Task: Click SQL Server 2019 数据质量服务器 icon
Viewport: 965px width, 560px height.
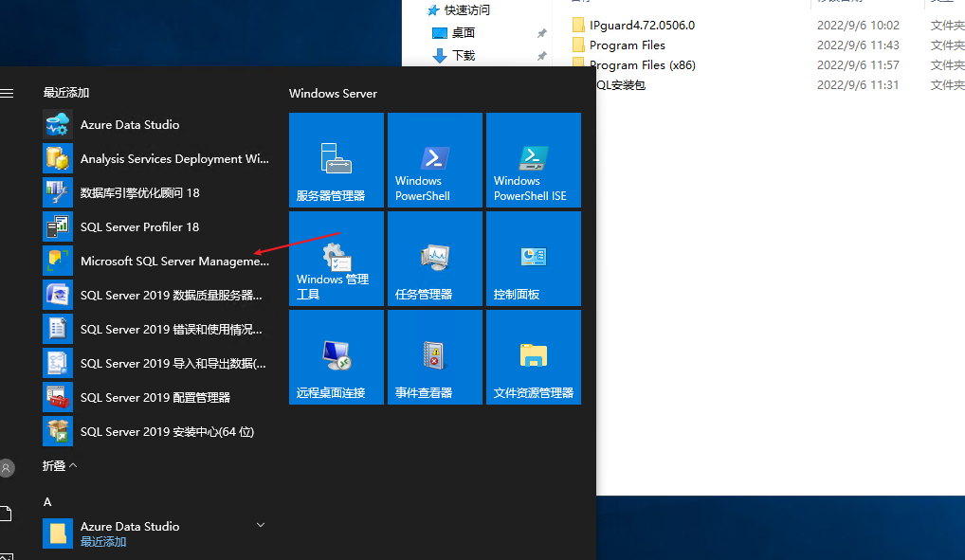Action: (x=58, y=296)
